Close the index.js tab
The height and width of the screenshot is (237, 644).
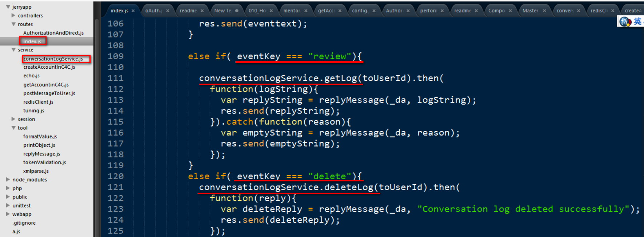(x=133, y=11)
